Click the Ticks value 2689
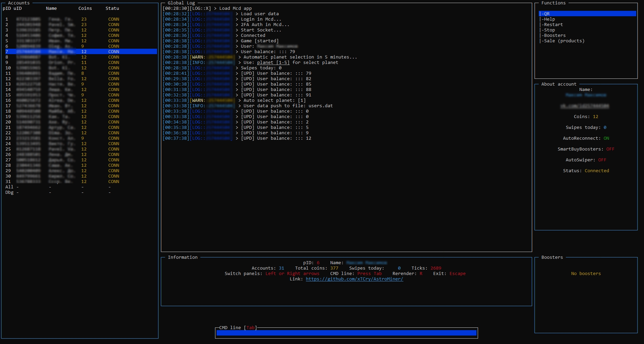644x344 pixels. 436,268
